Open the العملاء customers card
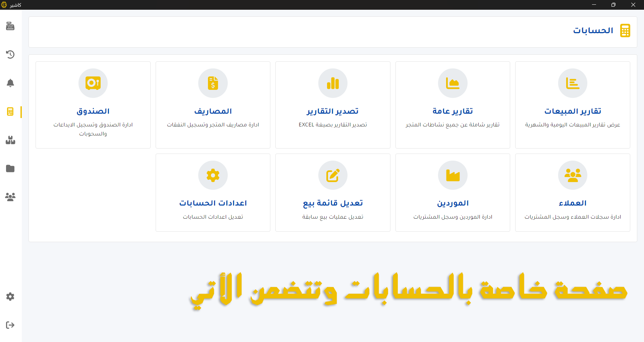Viewport: 644px width, 342px height. pos(573,192)
